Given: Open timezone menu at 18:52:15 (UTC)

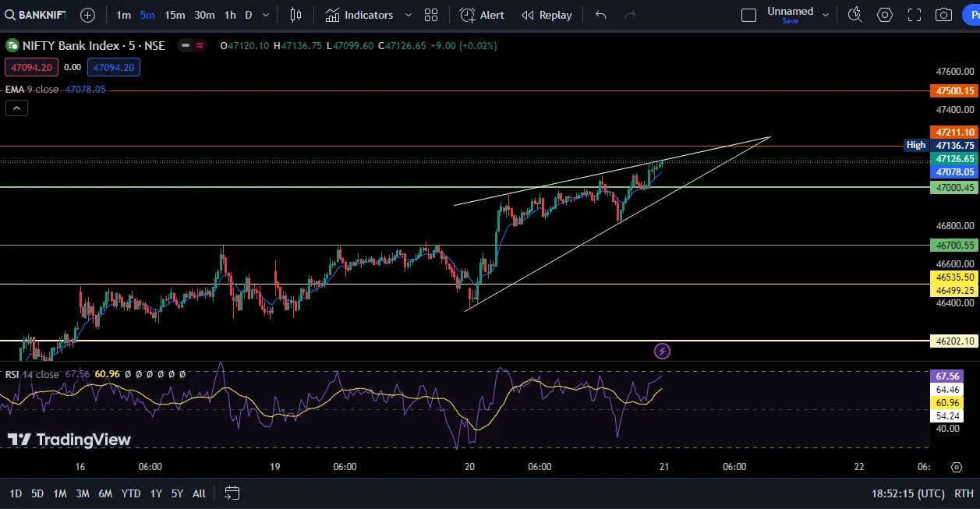Looking at the screenshot, I should click(907, 493).
